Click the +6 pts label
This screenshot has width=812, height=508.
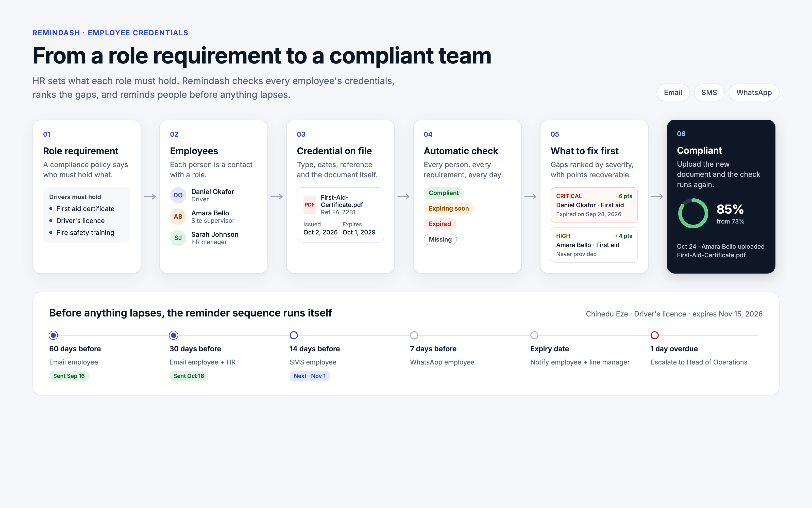tap(623, 196)
